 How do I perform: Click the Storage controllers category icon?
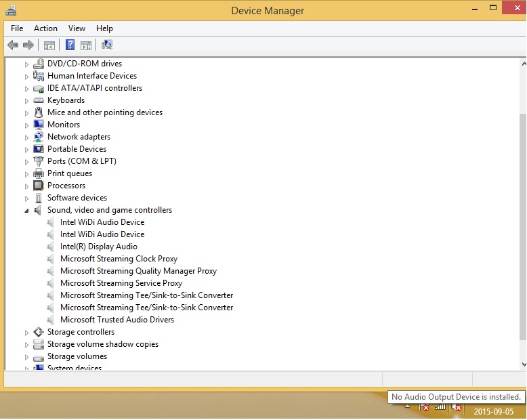39,332
